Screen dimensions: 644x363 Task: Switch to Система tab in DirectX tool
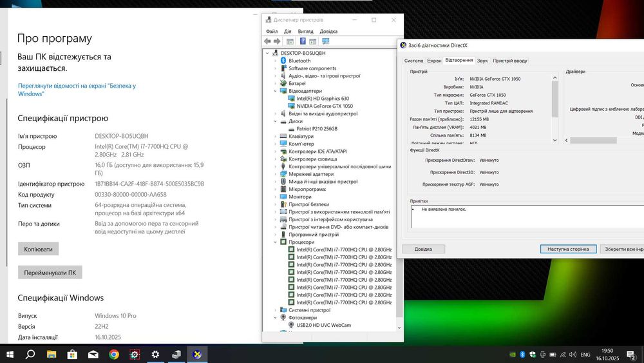click(413, 61)
